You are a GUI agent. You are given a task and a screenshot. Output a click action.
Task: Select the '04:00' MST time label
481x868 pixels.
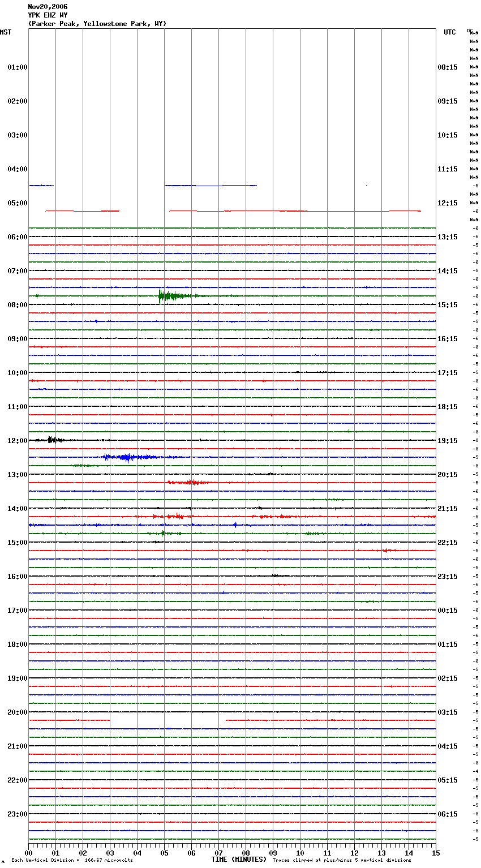pyautogui.click(x=18, y=169)
